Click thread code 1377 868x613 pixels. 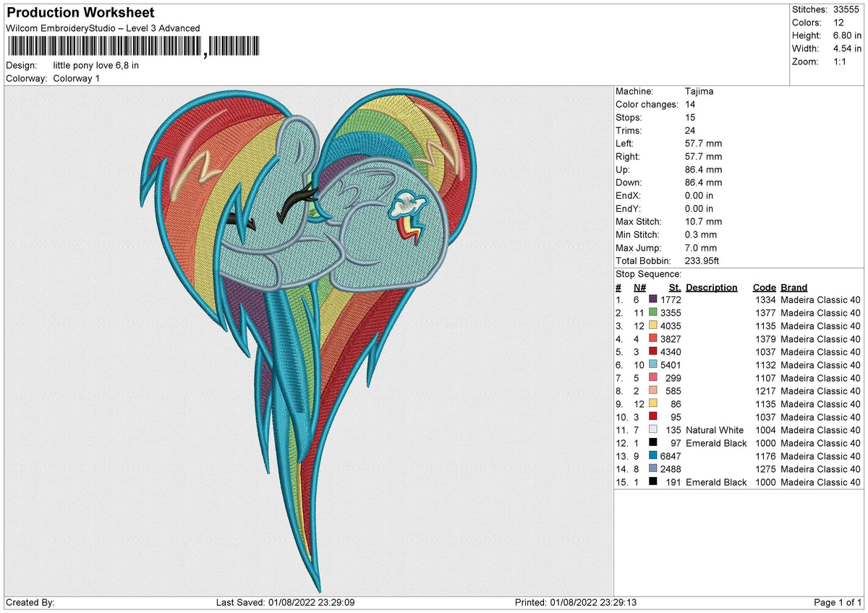[765, 312]
